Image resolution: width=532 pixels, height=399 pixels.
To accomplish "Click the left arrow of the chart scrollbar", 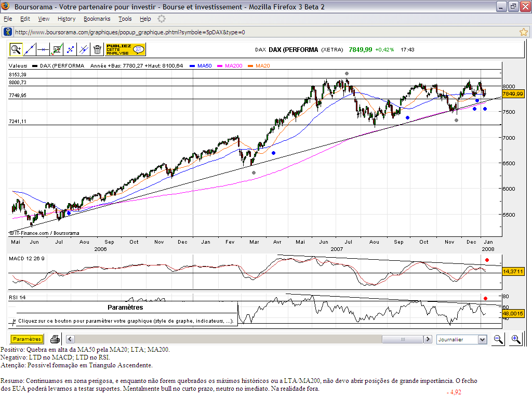I will click(x=70, y=339).
